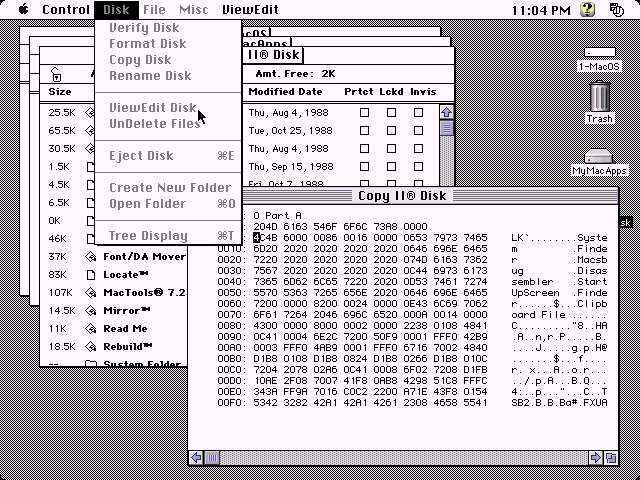Click the document icon in 46K row
The height and width of the screenshot is (480, 640).
click(91, 238)
